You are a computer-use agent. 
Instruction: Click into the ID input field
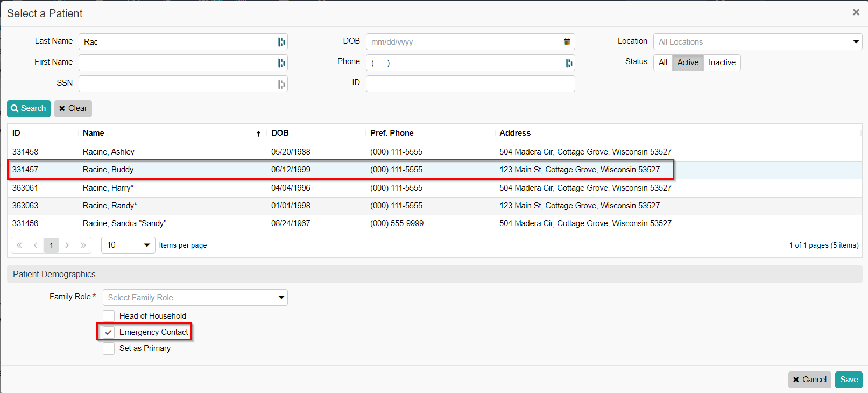point(470,84)
